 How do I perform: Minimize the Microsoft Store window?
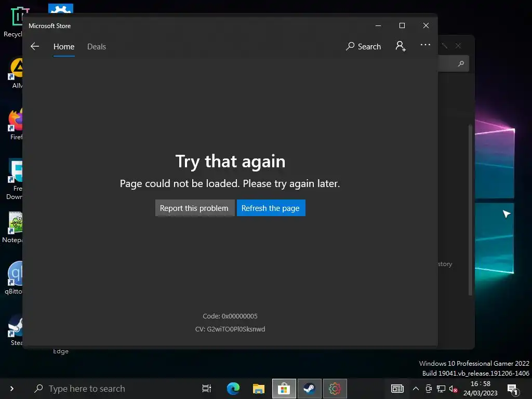pyautogui.click(x=378, y=26)
